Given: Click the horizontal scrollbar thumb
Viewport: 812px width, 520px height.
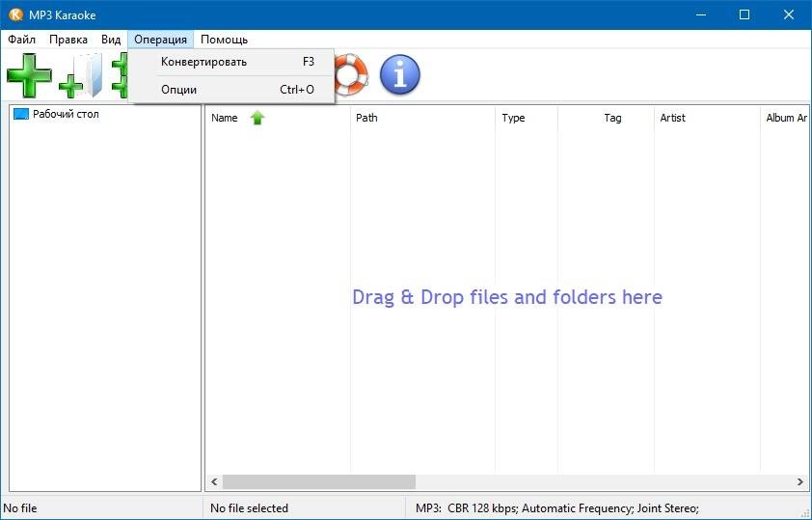Looking at the screenshot, I should 319,482.
